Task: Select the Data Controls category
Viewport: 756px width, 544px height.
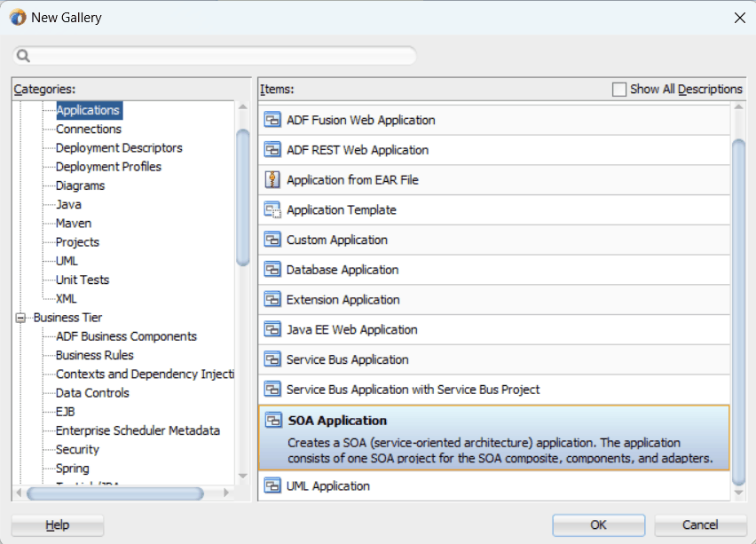Action: click(92, 392)
